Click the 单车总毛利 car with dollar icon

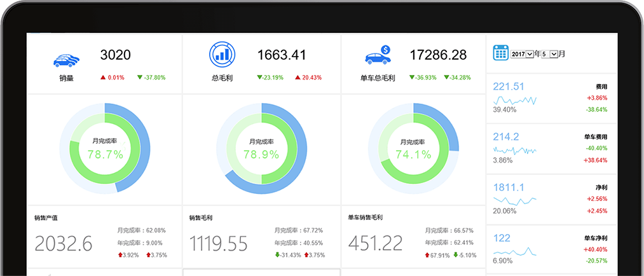(x=378, y=55)
